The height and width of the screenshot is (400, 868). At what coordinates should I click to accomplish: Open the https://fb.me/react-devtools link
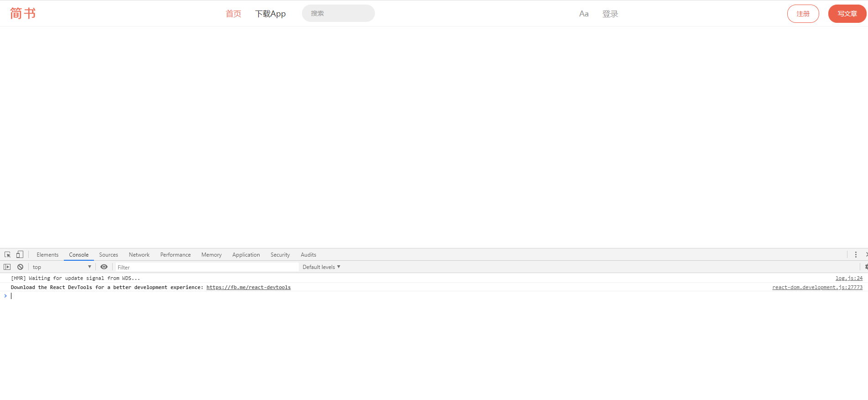[x=249, y=287]
